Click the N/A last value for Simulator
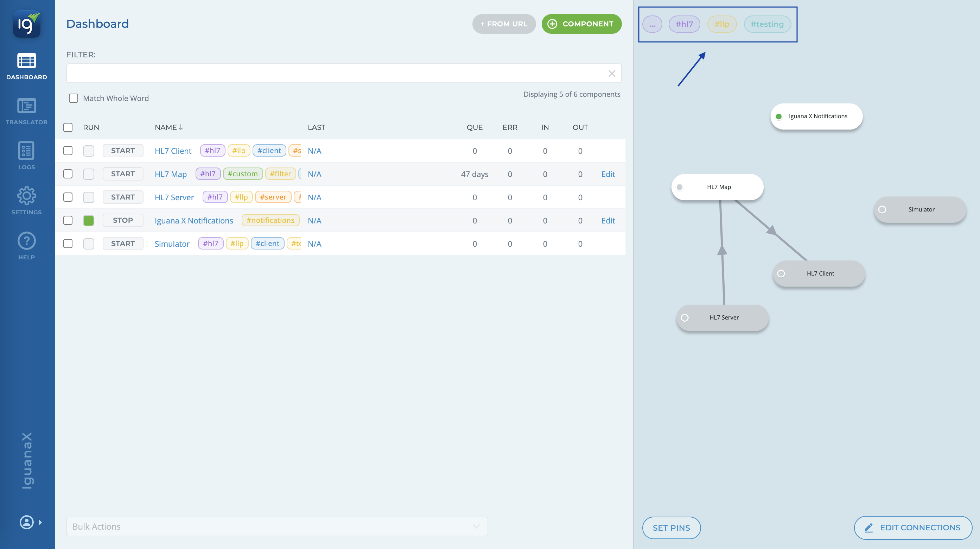Viewport: 980px width, 549px height. 314,244
